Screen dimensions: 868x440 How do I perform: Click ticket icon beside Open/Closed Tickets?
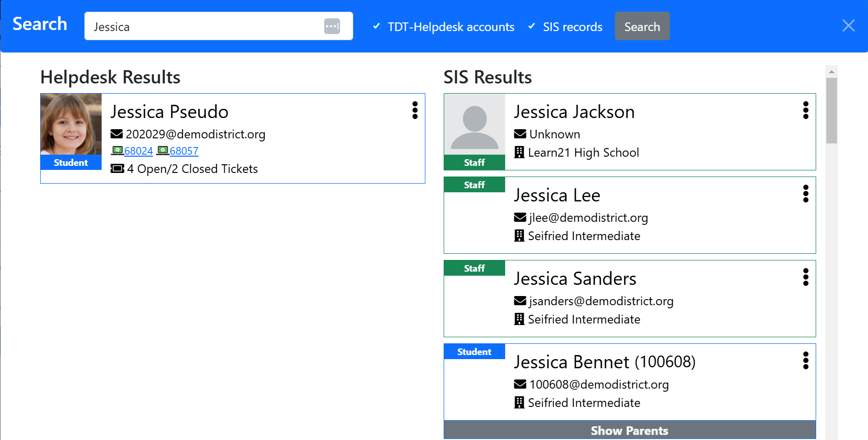(x=117, y=168)
